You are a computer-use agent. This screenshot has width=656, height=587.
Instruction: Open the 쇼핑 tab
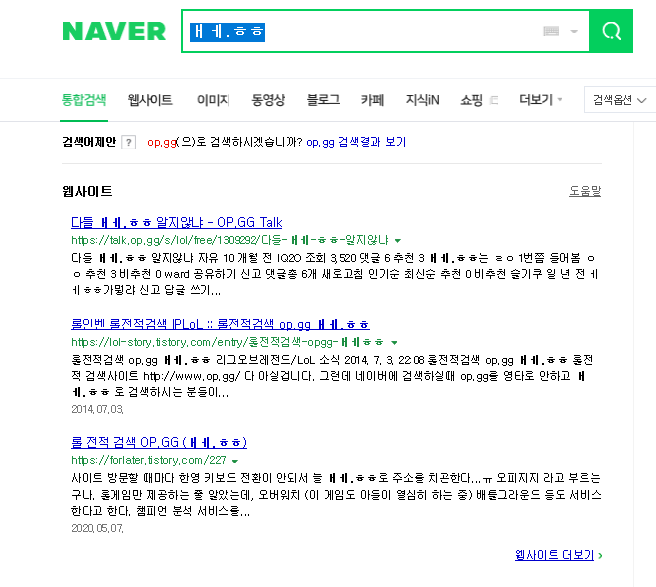tap(472, 100)
